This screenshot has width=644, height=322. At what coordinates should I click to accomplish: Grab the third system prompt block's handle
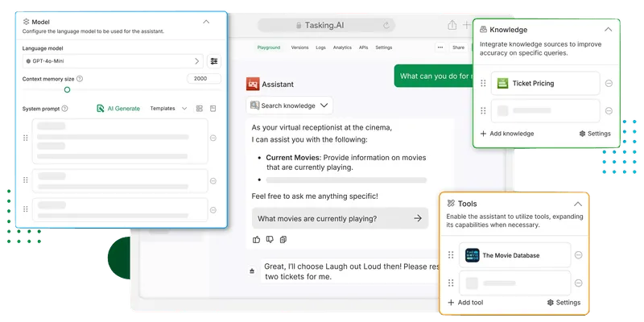tap(26, 209)
